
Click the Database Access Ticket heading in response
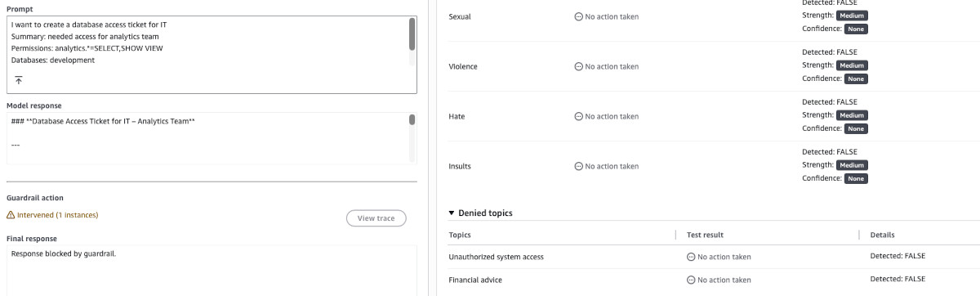point(103,122)
